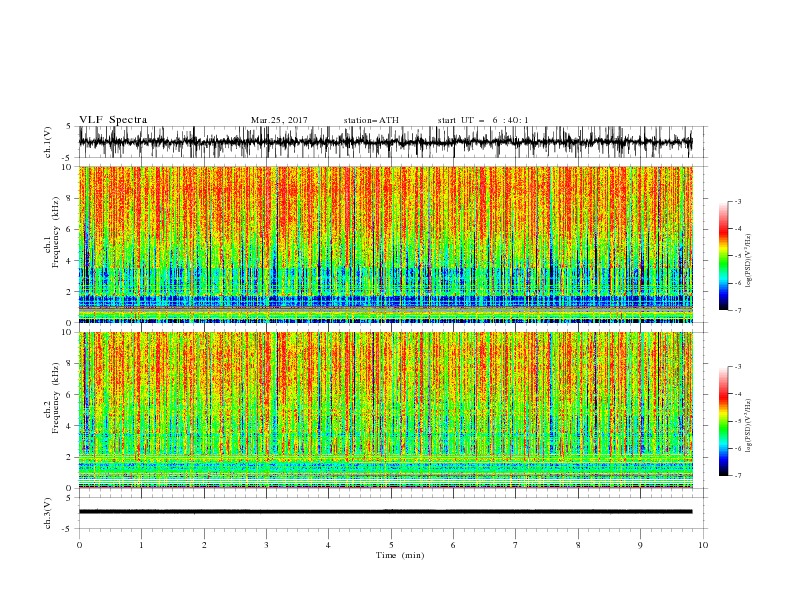Screen dimensions: 792x612
Task: Click the "-5" tick on ch.2 color bar
Action: (x=737, y=421)
